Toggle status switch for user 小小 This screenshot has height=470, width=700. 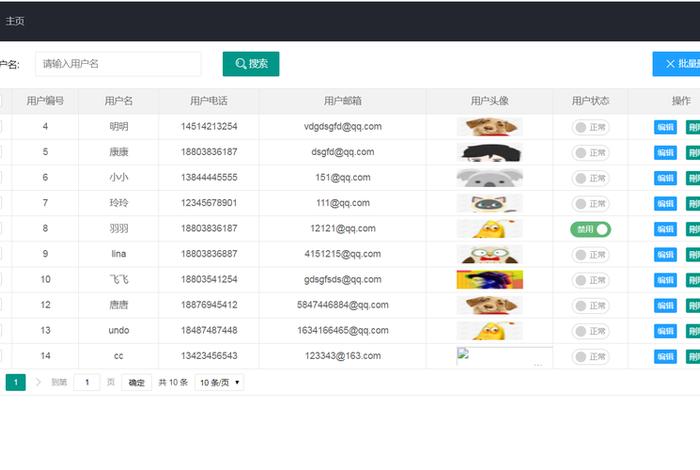591,178
